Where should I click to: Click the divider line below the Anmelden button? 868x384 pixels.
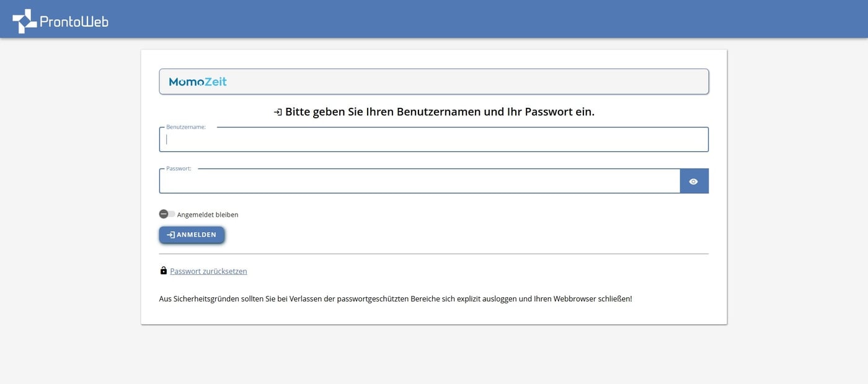(x=434, y=254)
